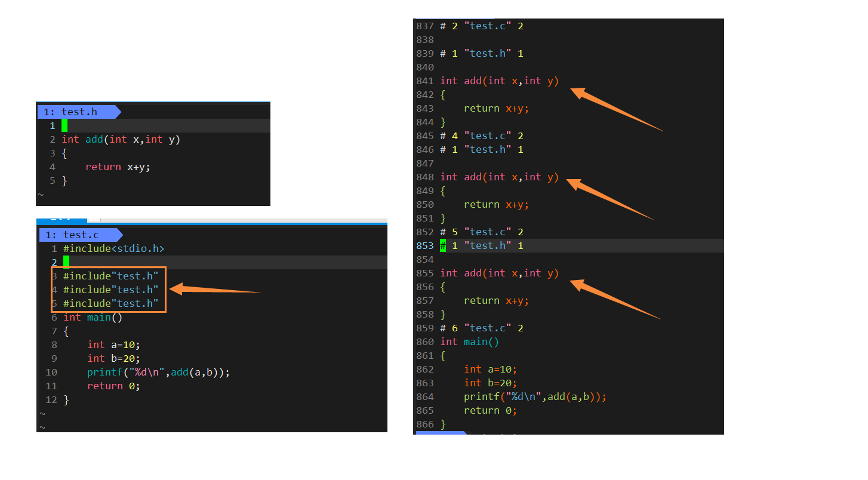This screenshot has width=868, height=480.
Task: Click "int main()" on line 860
Action: (x=470, y=341)
